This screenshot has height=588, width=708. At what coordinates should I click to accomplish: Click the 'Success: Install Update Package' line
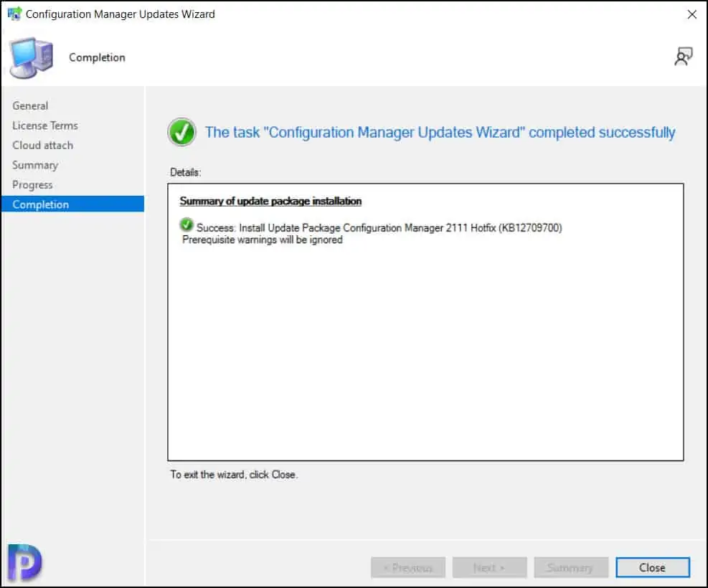[x=379, y=228]
